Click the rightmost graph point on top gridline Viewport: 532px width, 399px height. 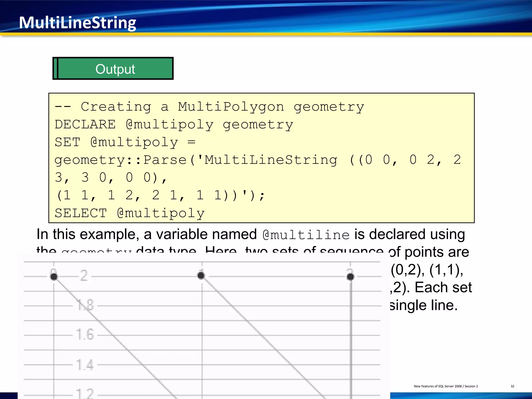350,277
